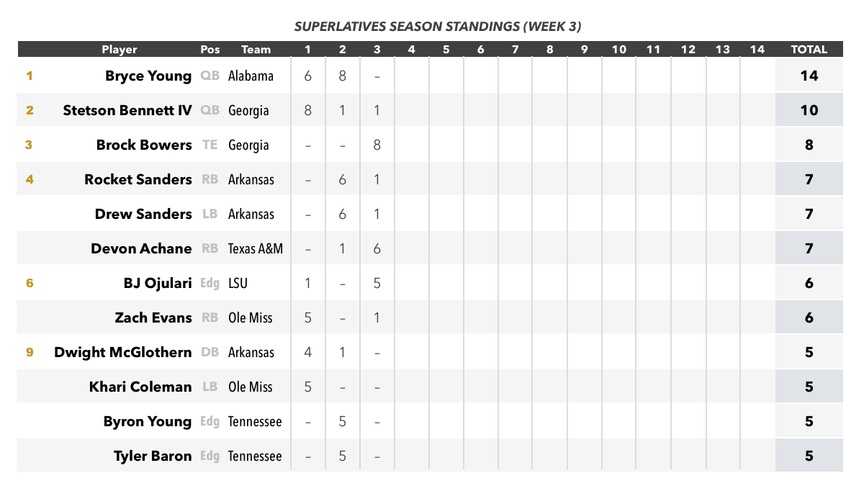The height and width of the screenshot is (504, 864).
Task: Select Texas A&M team cell
Action: coord(256,248)
